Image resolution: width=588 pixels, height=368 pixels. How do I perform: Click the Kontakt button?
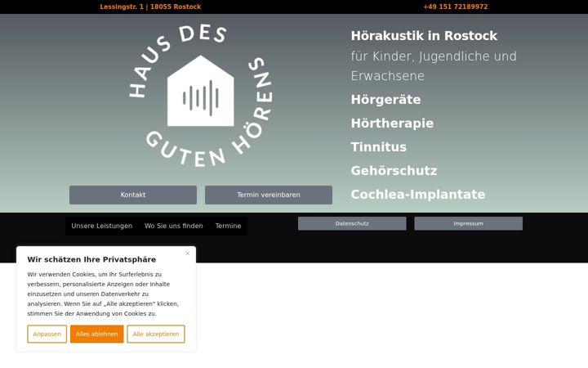click(x=133, y=195)
